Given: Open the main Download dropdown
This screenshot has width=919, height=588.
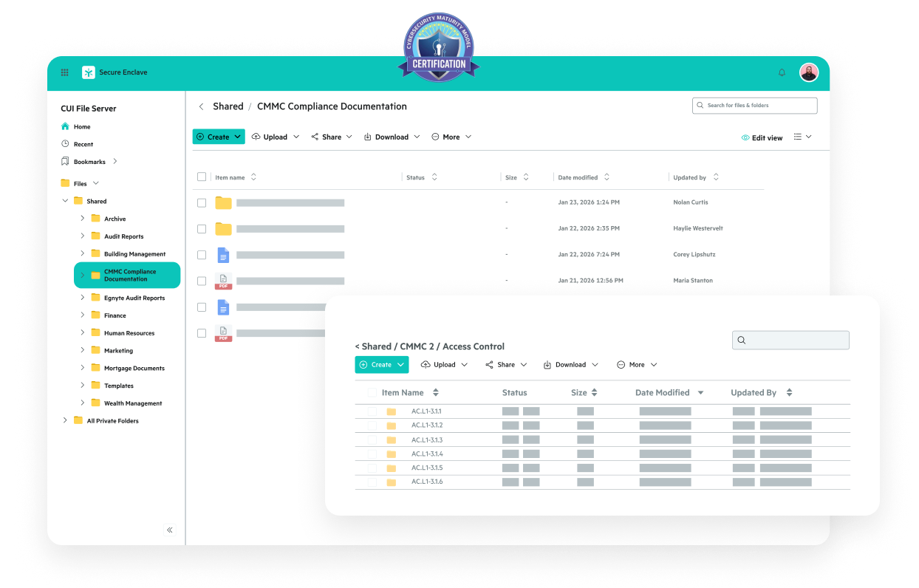Looking at the screenshot, I should point(392,137).
